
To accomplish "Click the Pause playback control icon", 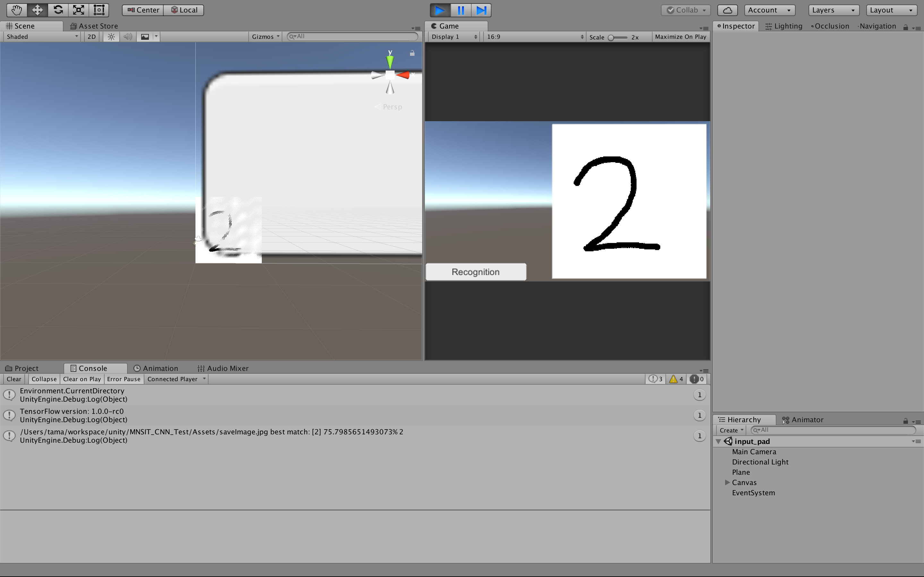I will pos(460,9).
